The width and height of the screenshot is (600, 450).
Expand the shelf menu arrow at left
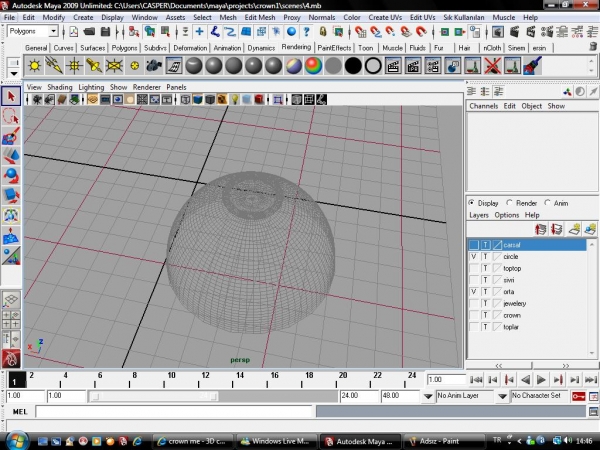[x=14, y=73]
